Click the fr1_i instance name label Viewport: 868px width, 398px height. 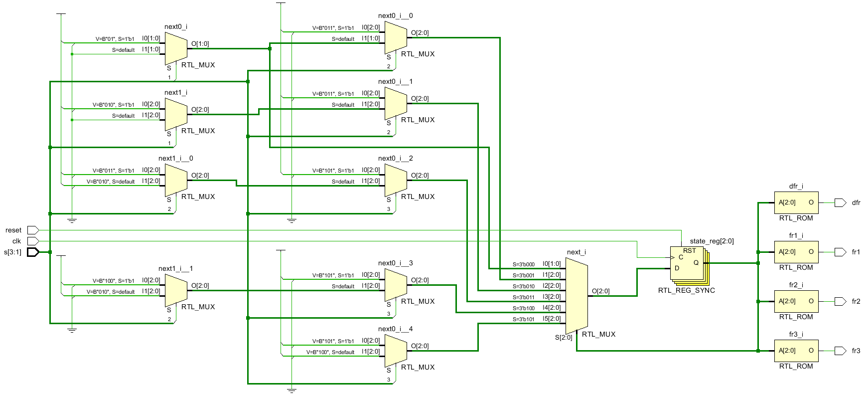(x=796, y=236)
